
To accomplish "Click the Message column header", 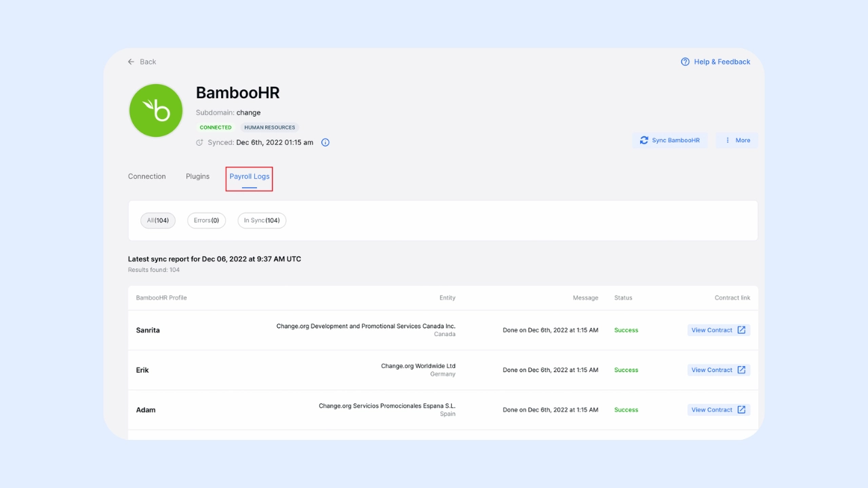I will coord(585,298).
